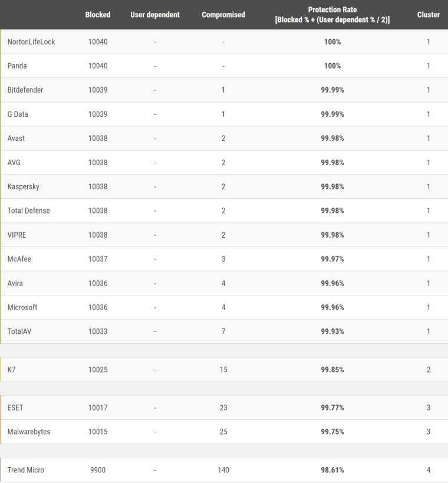Click the Blocked column header
The width and height of the screenshot is (448, 483).
[x=98, y=15]
